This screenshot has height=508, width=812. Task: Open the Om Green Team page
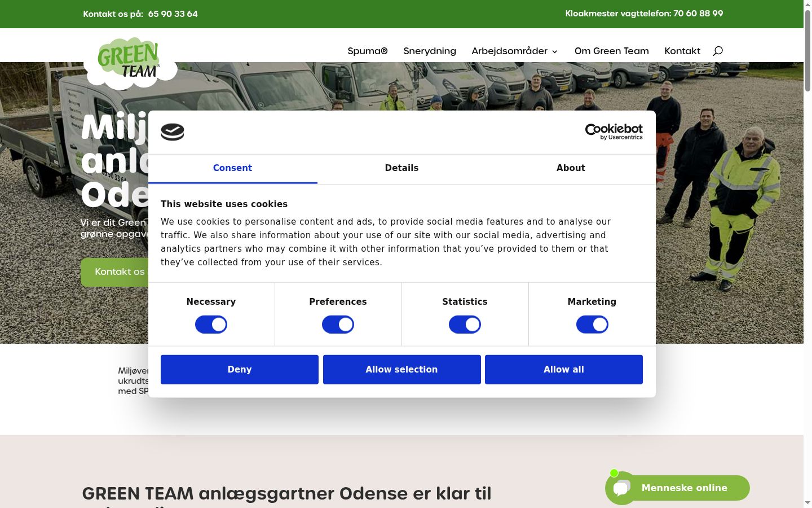tap(612, 51)
